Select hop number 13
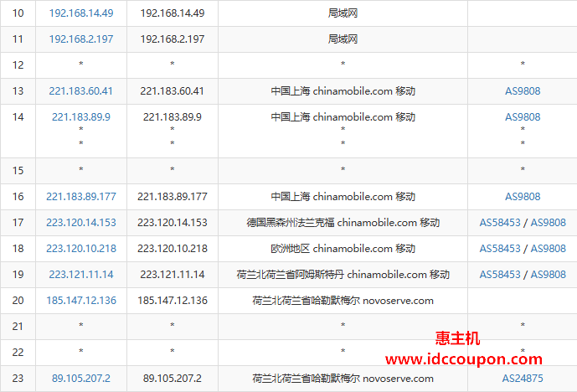The height and width of the screenshot is (392, 577). tap(18, 91)
